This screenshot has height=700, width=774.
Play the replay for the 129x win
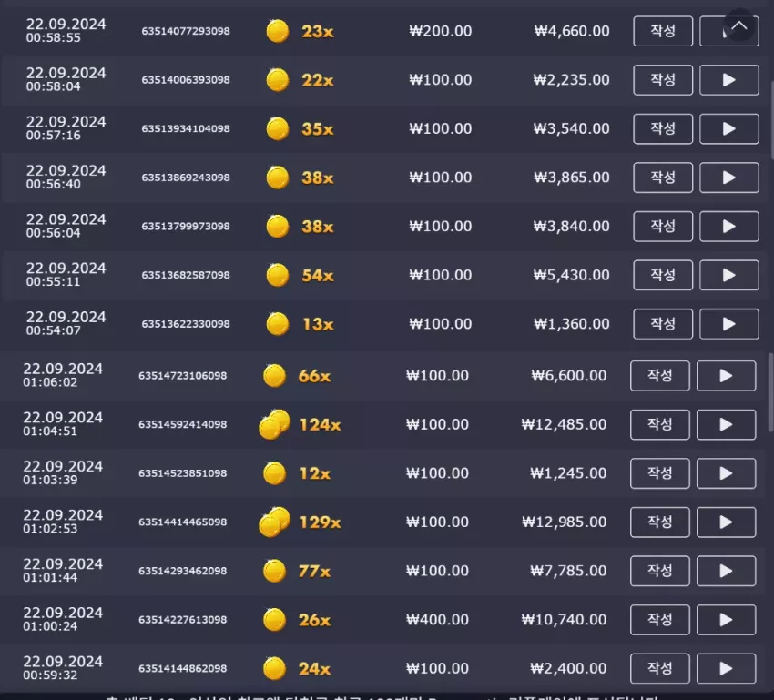pyautogui.click(x=726, y=522)
